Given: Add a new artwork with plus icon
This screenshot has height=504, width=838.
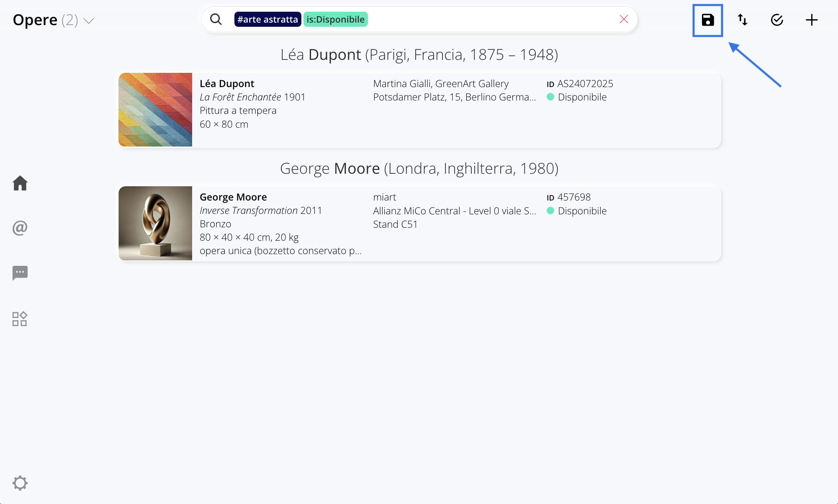Looking at the screenshot, I should (812, 20).
